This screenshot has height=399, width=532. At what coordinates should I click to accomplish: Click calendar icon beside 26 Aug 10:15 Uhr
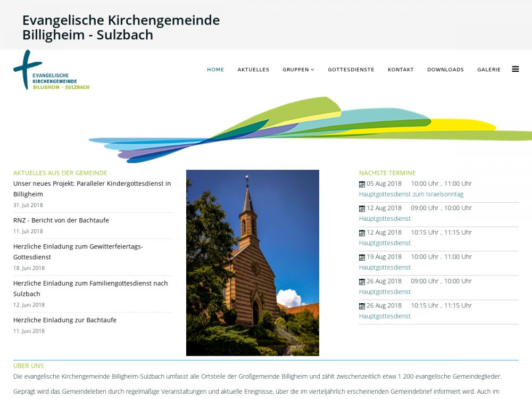click(362, 306)
